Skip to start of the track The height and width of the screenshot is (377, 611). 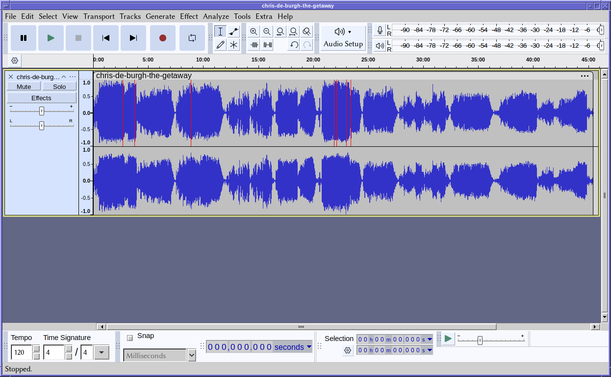coord(106,38)
